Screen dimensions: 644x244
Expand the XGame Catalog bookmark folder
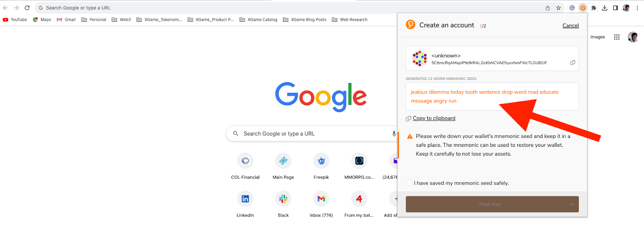point(258,19)
